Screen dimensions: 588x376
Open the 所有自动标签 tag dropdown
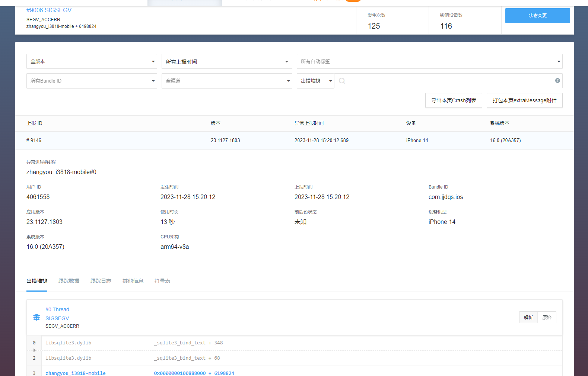pos(429,61)
